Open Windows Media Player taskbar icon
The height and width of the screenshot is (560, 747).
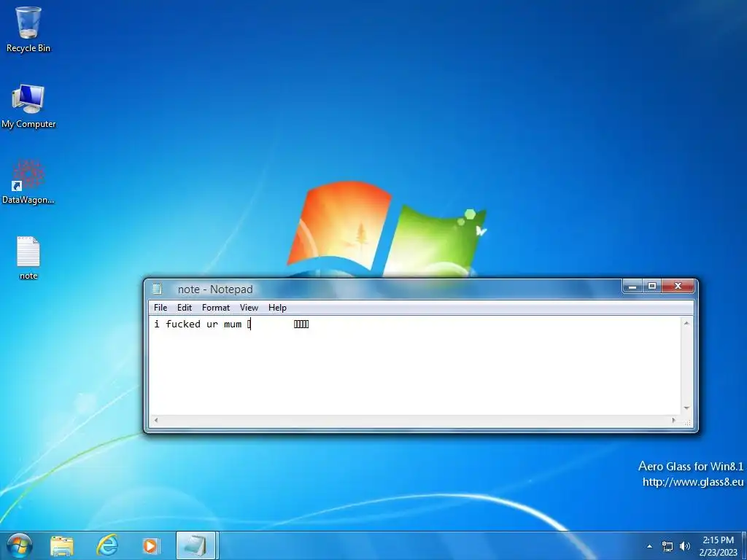tap(151, 545)
